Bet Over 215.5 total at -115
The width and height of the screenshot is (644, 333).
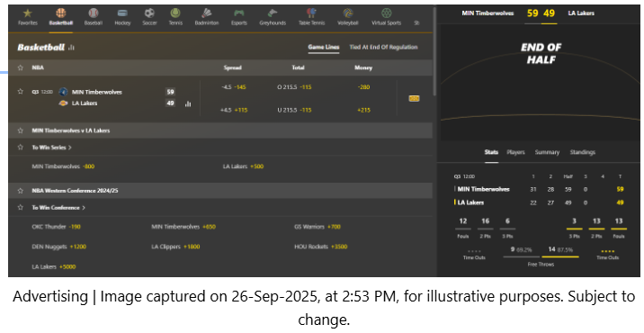pos(294,87)
